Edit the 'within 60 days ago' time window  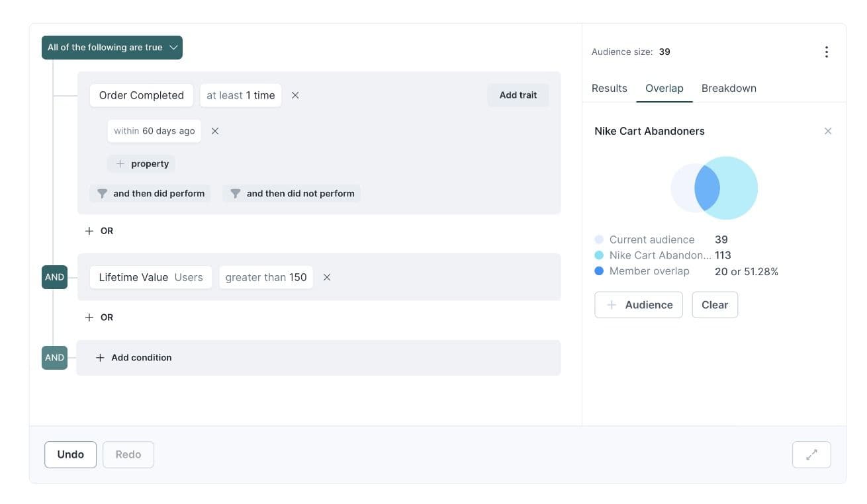tap(154, 131)
